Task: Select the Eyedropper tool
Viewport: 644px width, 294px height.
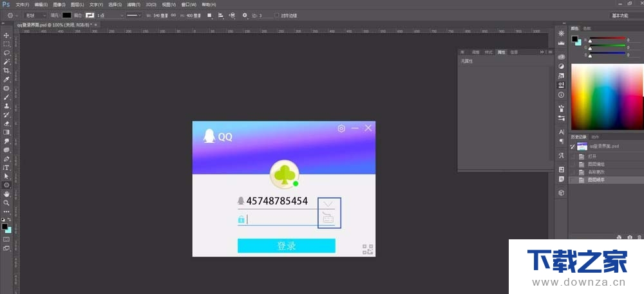Action: pos(6,80)
